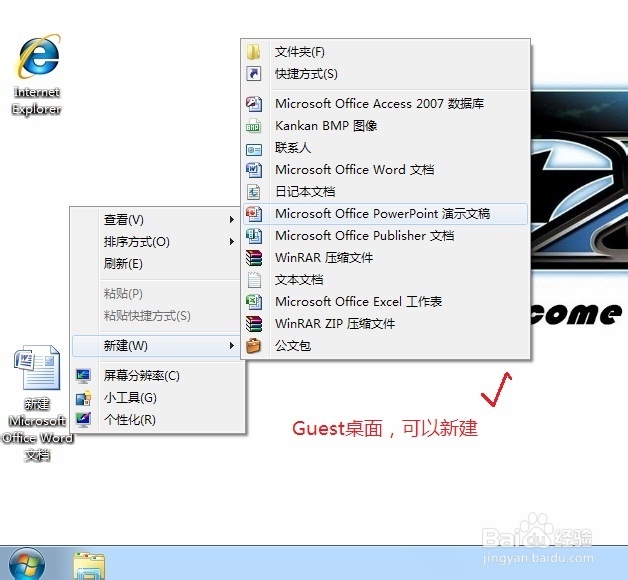628x580 pixels.
Task: Click the blank text document icon
Action: tap(254, 280)
